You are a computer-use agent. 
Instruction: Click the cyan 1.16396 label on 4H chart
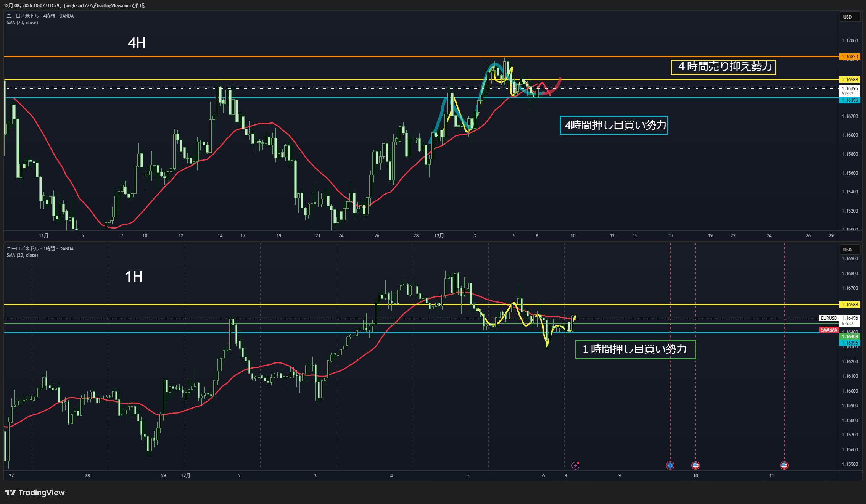point(850,100)
